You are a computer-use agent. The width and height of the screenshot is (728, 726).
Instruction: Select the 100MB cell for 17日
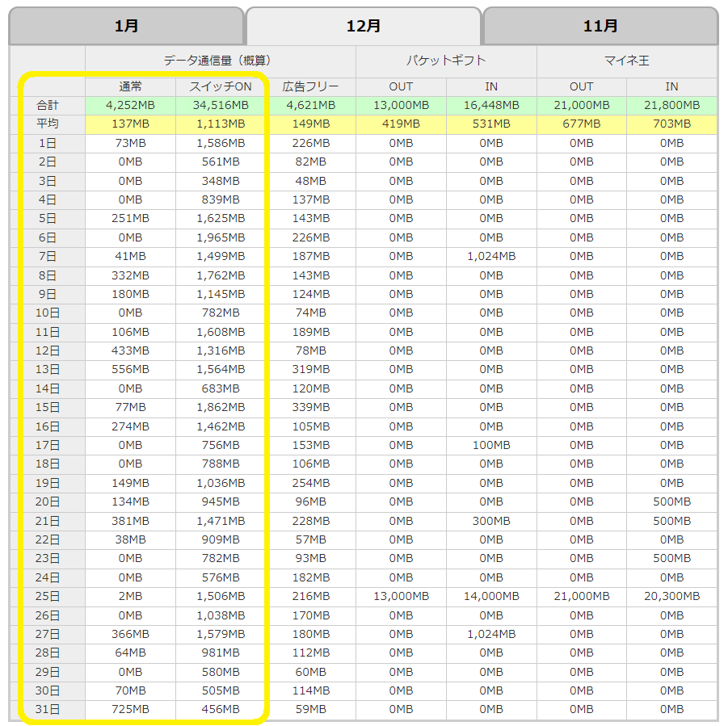pyautogui.click(x=491, y=445)
